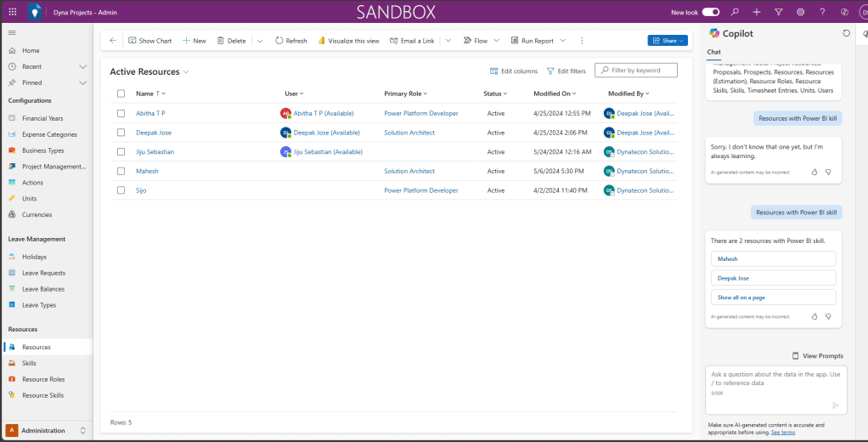
Task: Thumbs up the Power BI skill answer
Action: pos(814,316)
